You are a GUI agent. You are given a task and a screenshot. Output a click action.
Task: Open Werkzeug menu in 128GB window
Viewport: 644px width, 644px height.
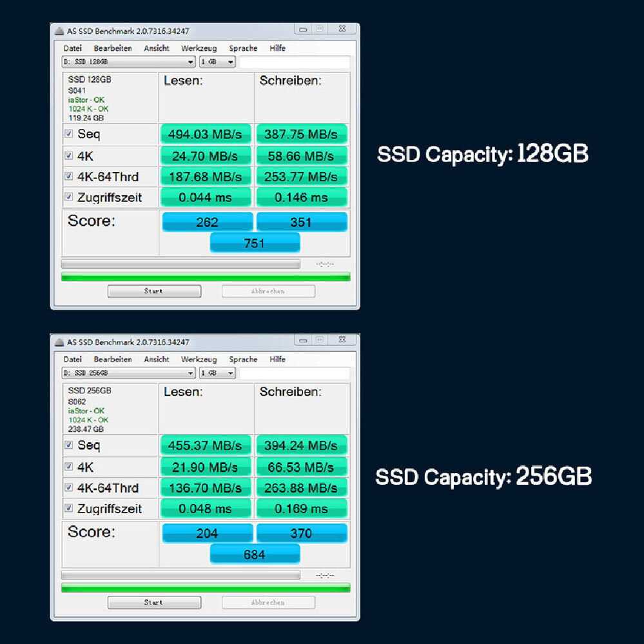pyautogui.click(x=199, y=48)
